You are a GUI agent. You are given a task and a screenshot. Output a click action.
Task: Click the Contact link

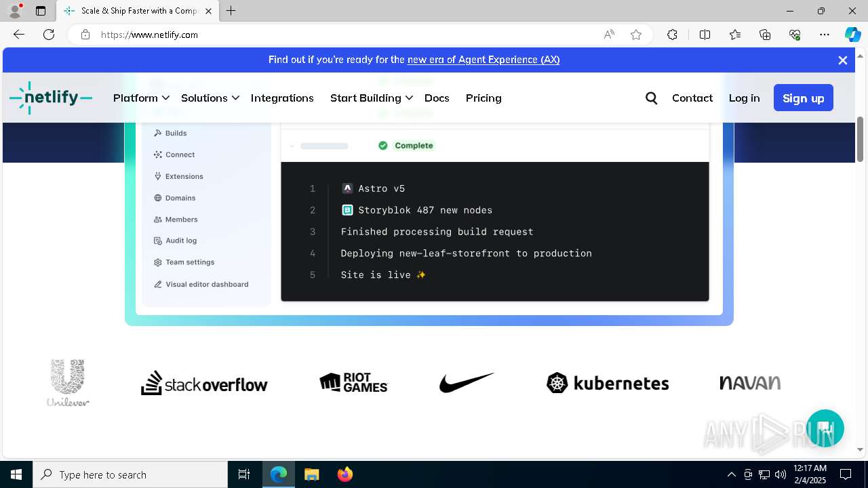[x=692, y=98]
